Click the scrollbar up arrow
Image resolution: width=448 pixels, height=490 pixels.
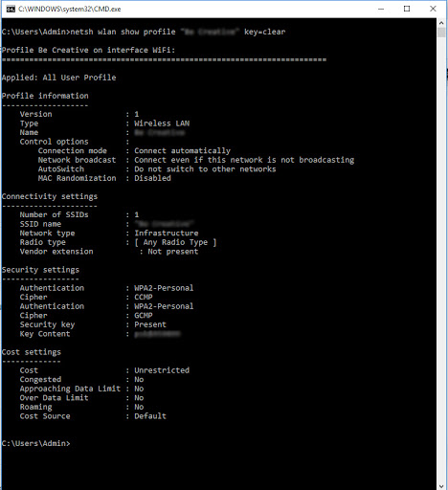pos(441,23)
